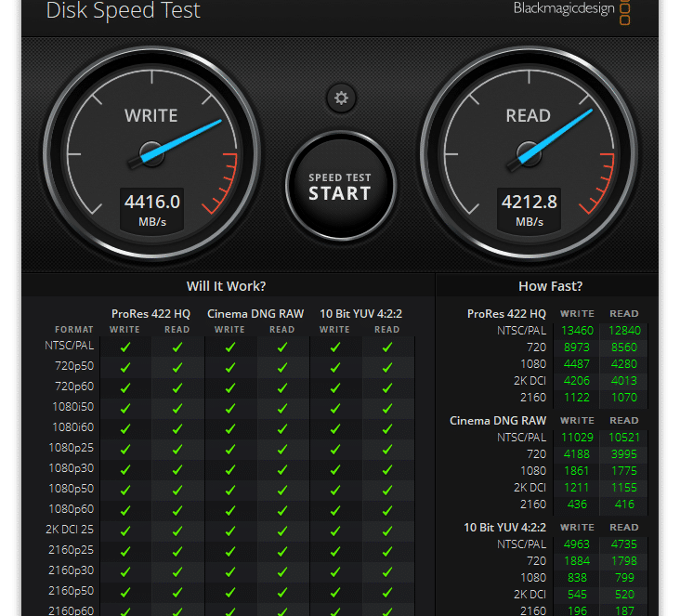Click 720p60 Cinema DNG RAW read checkmark
680x616 pixels.
click(282, 387)
